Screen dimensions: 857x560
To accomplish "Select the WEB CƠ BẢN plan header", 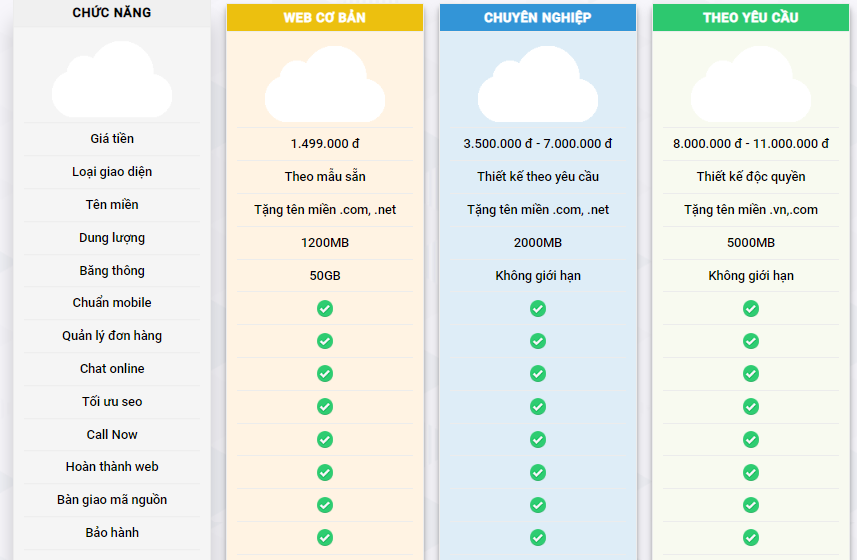I will click(x=325, y=18).
